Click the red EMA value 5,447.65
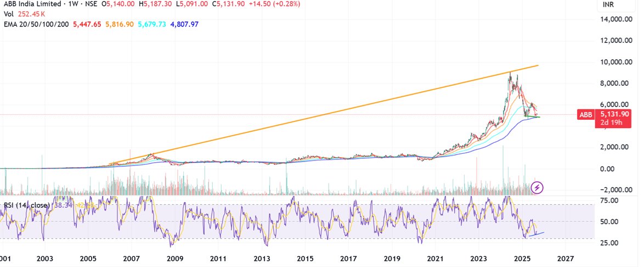This screenshot has height=267, width=644. (87, 24)
